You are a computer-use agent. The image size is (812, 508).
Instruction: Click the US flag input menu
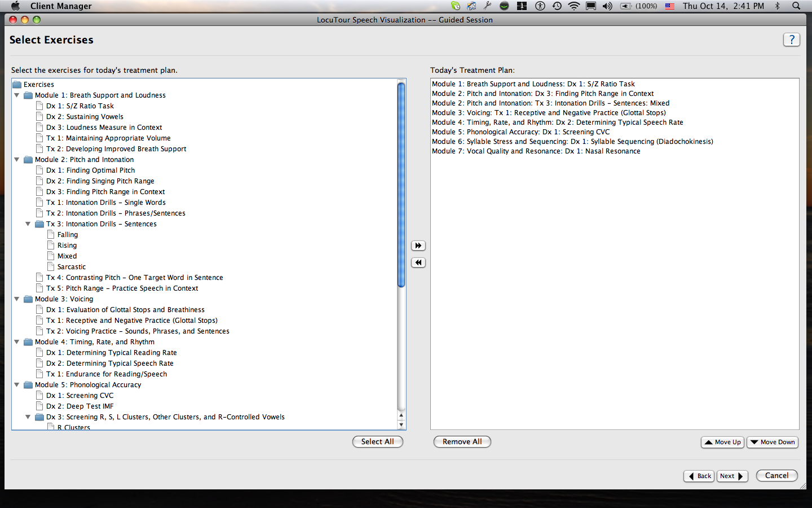point(670,6)
